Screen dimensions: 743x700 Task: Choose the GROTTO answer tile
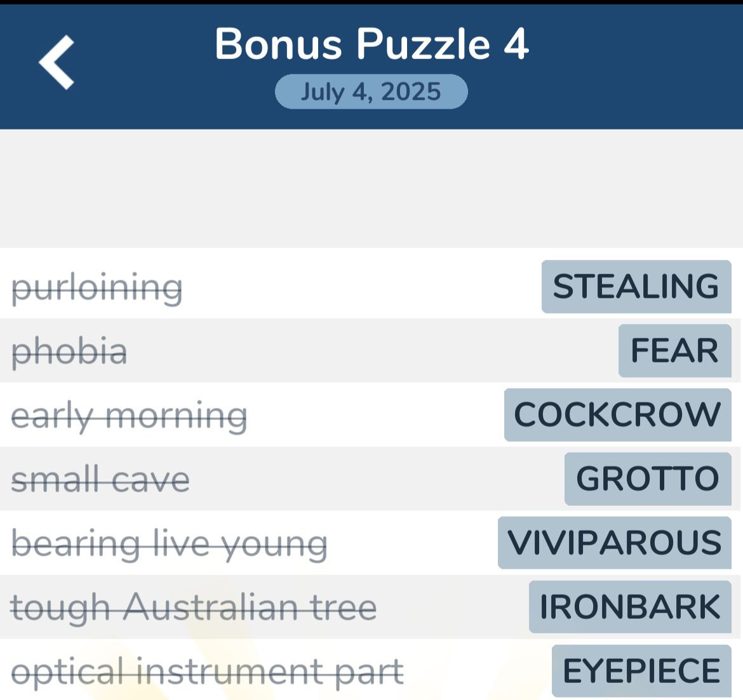(648, 479)
